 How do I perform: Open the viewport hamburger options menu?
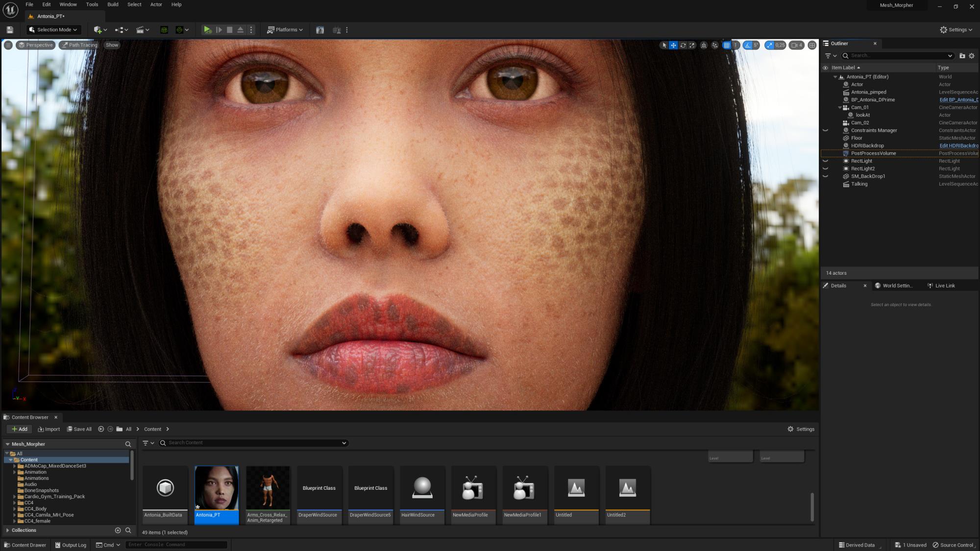(8, 45)
